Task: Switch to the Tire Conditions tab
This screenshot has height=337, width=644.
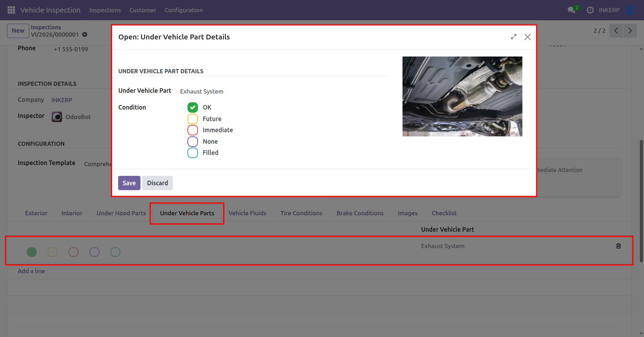Action: point(301,213)
